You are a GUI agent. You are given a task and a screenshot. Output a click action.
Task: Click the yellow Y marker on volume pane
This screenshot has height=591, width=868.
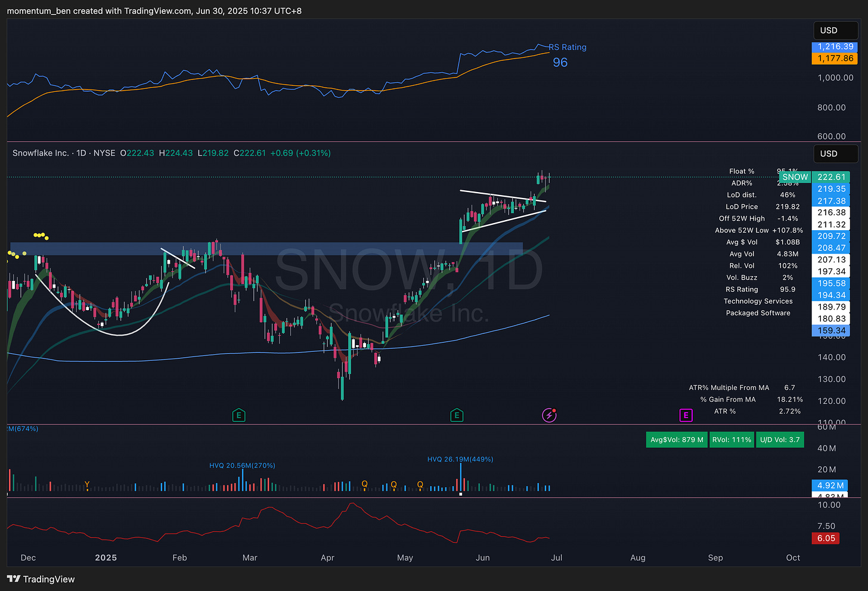87,484
